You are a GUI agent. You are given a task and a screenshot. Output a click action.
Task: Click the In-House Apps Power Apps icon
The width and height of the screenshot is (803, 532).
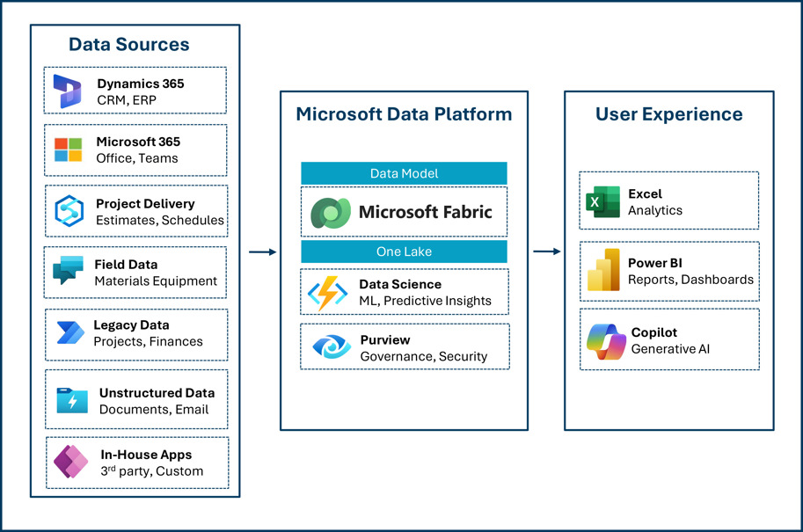coord(70,463)
